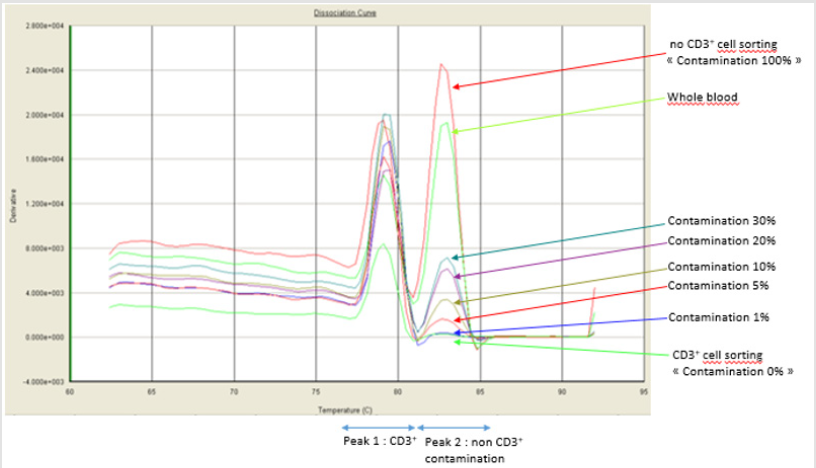Click the 'Contamination 100%' text

click(x=734, y=60)
